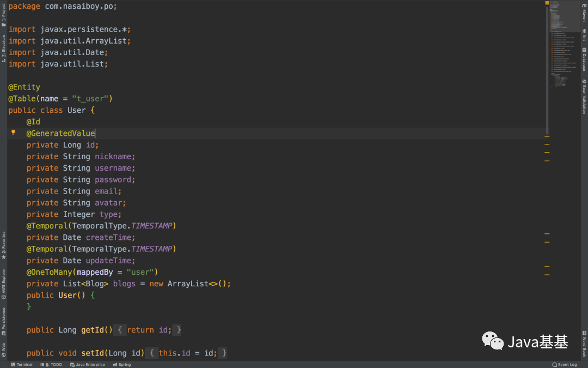Place caret on @Entity annotation
Image resolution: width=588 pixels, height=368 pixels.
coord(24,87)
